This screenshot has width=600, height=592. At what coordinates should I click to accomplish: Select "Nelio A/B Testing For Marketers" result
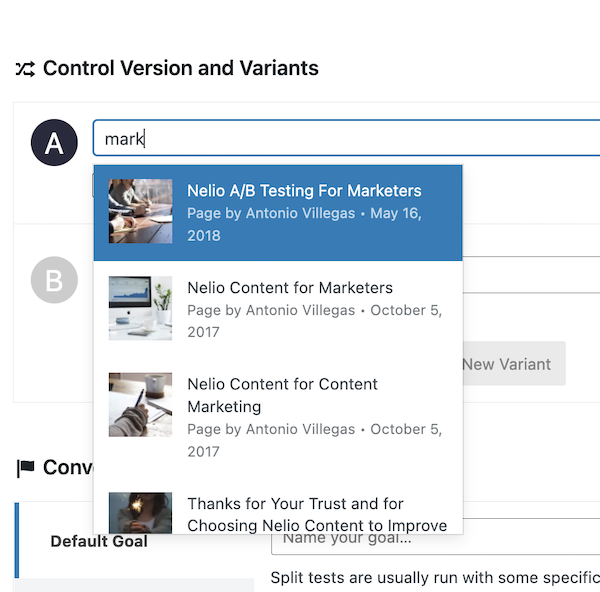(278, 213)
